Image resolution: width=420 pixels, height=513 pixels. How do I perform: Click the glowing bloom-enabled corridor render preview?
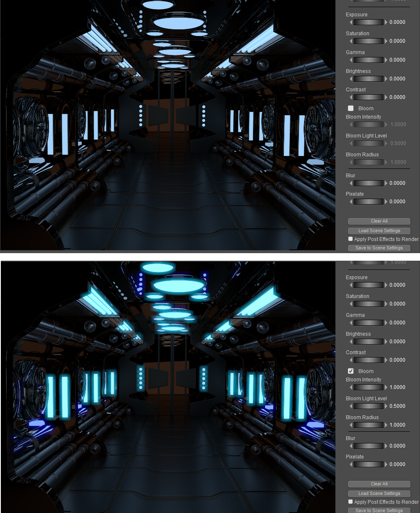[167, 386]
